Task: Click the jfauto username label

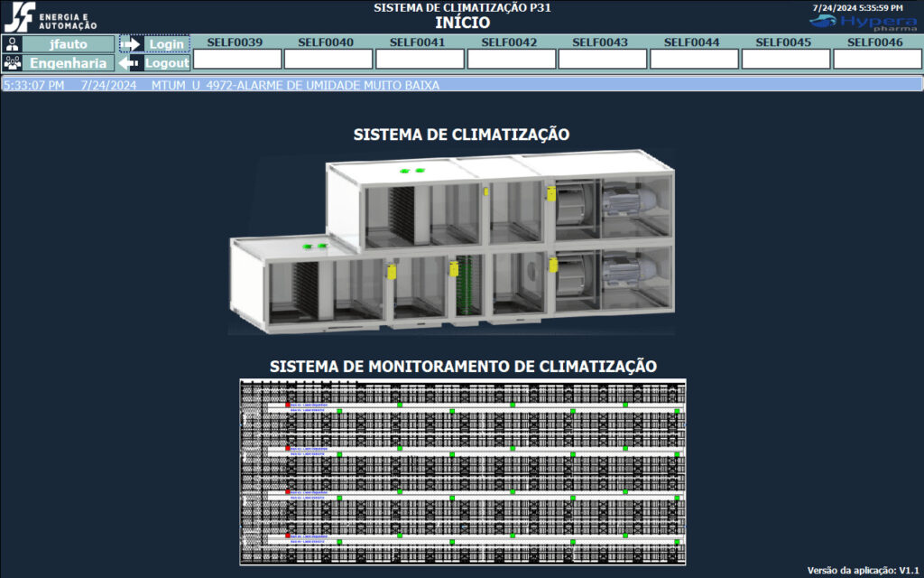Action: tap(69, 44)
